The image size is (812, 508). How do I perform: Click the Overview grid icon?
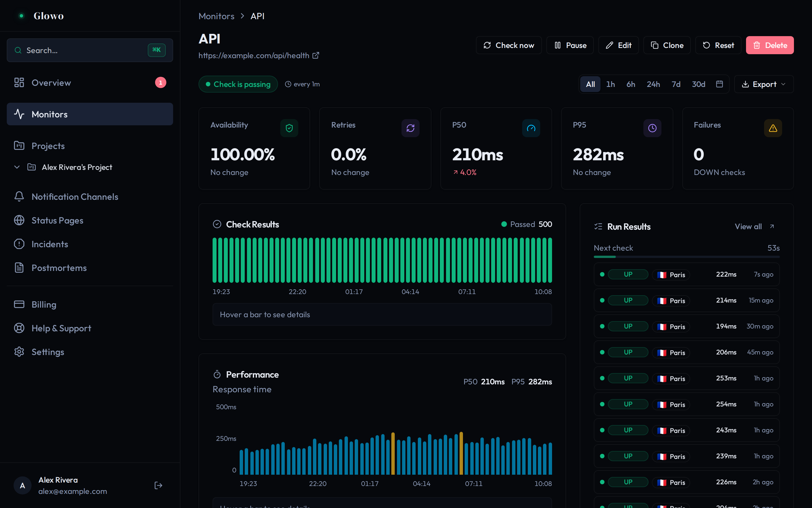(x=19, y=83)
